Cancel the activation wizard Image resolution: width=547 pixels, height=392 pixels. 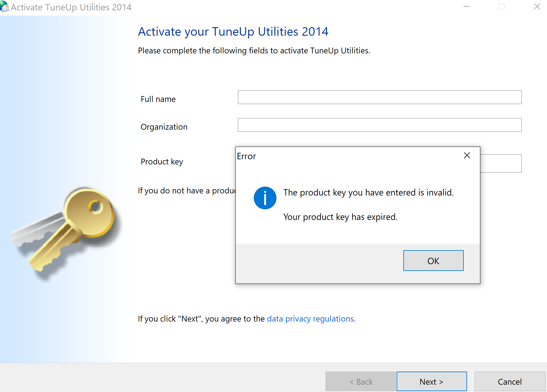tap(509, 381)
